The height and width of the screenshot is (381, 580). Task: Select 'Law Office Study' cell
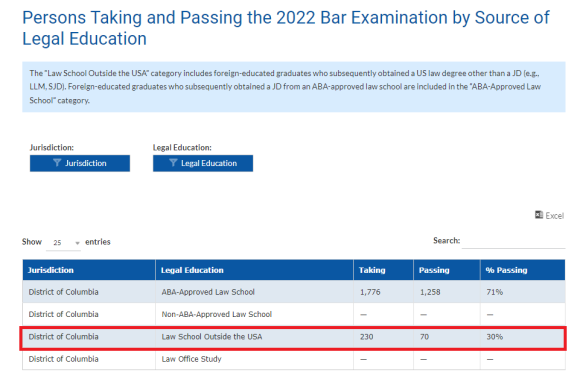click(x=254, y=359)
